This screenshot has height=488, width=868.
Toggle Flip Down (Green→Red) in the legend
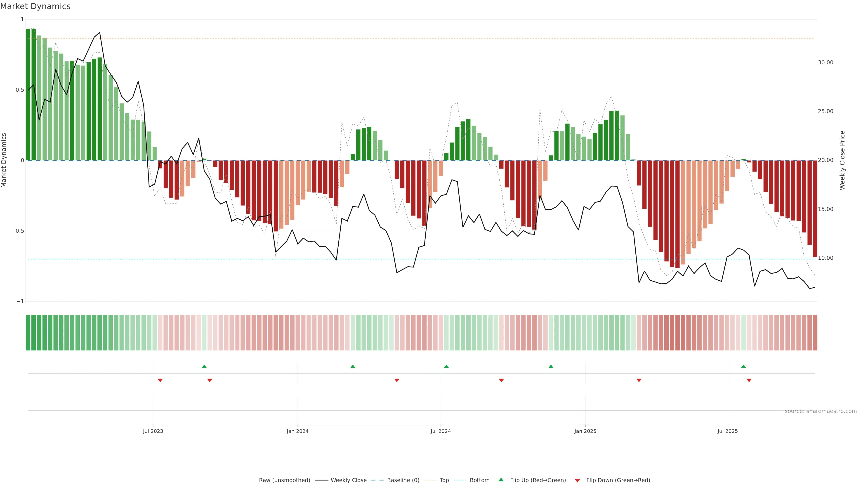(618, 480)
